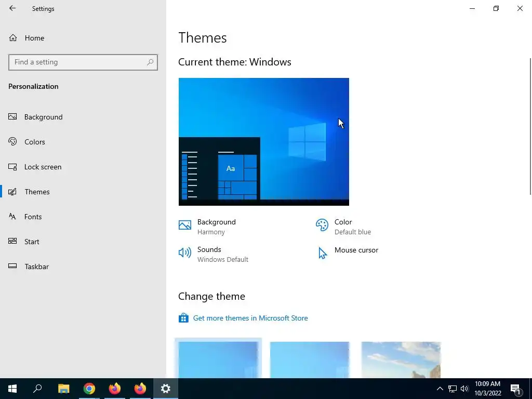532x399 pixels.
Task: Show hidden system tray icons
Action: click(x=440, y=389)
